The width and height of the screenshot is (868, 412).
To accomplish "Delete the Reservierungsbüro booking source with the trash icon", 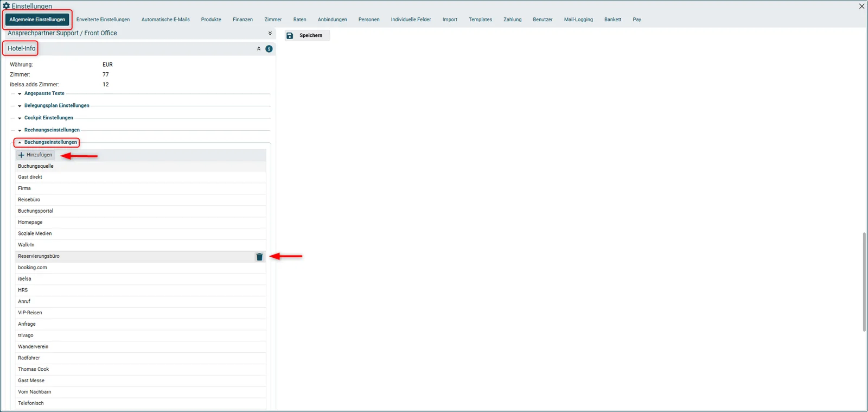I will 259,257.
